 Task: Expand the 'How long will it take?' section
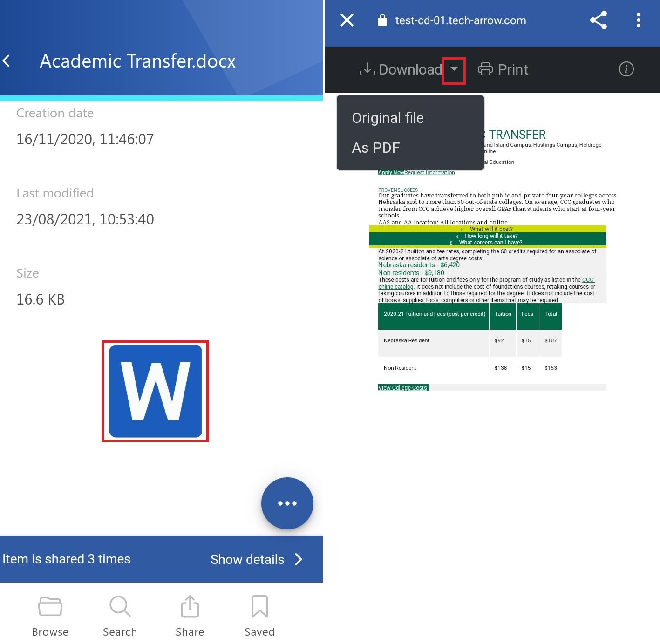click(488, 236)
